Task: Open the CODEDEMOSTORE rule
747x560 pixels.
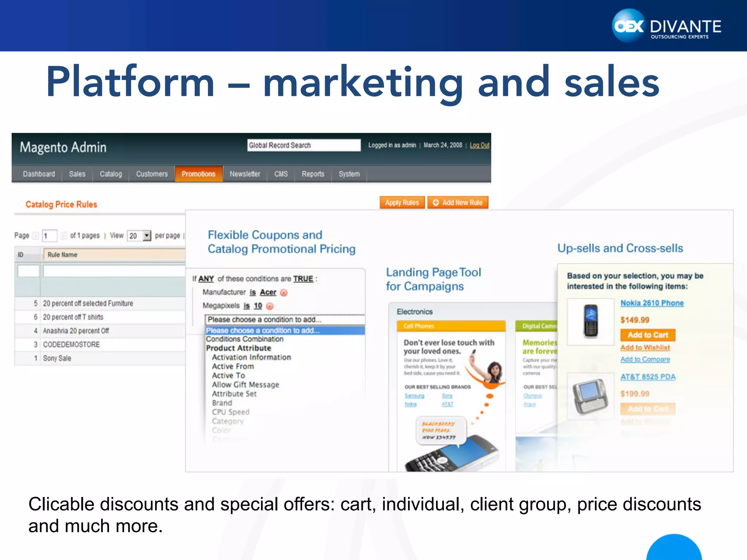Action: coord(71,345)
